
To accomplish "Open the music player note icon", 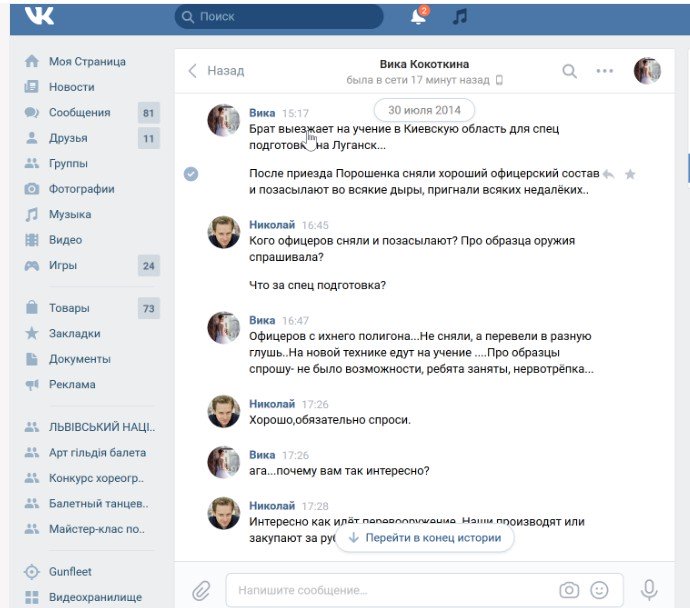I will [460, 17].
